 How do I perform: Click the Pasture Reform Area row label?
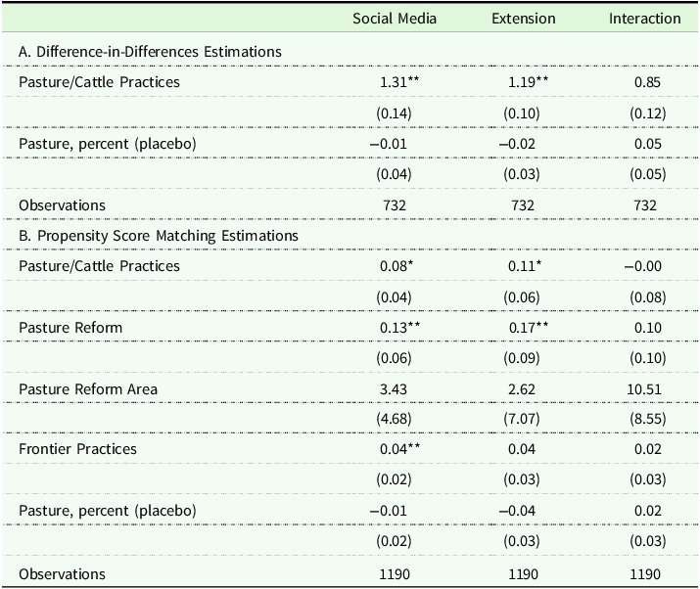pos(88,389)
